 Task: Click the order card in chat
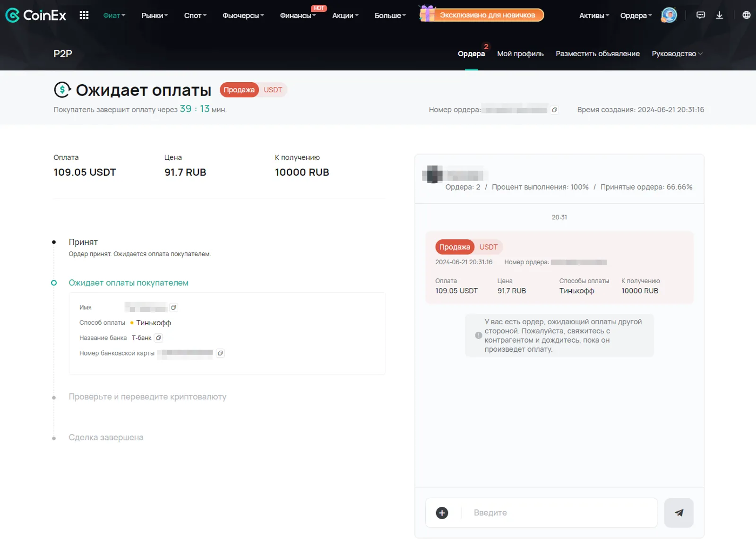coord(559,267)
